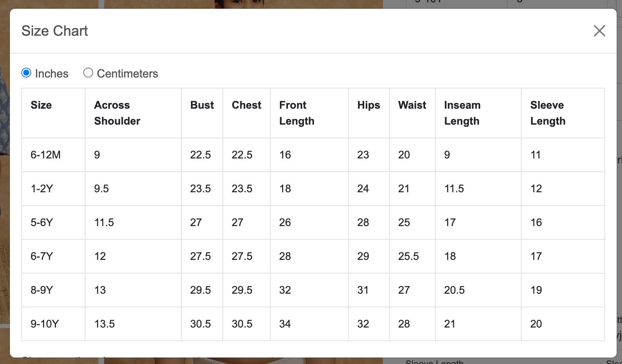Click the Hips column header
Viewport: 622px width, 364px height.
[368, 105]
